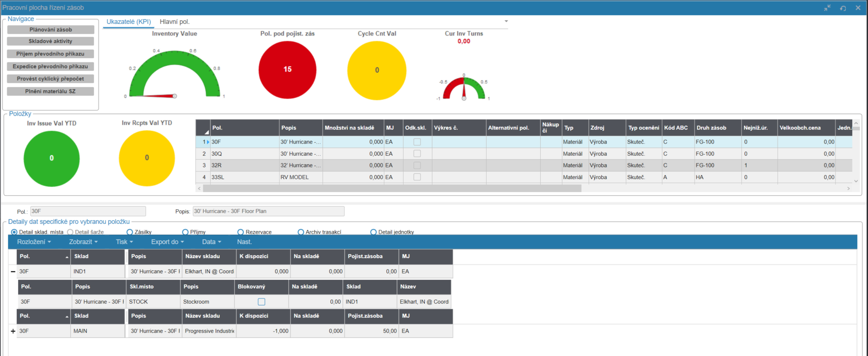
Task: Open the Zobrazit menu
Action: coord(83,242)
